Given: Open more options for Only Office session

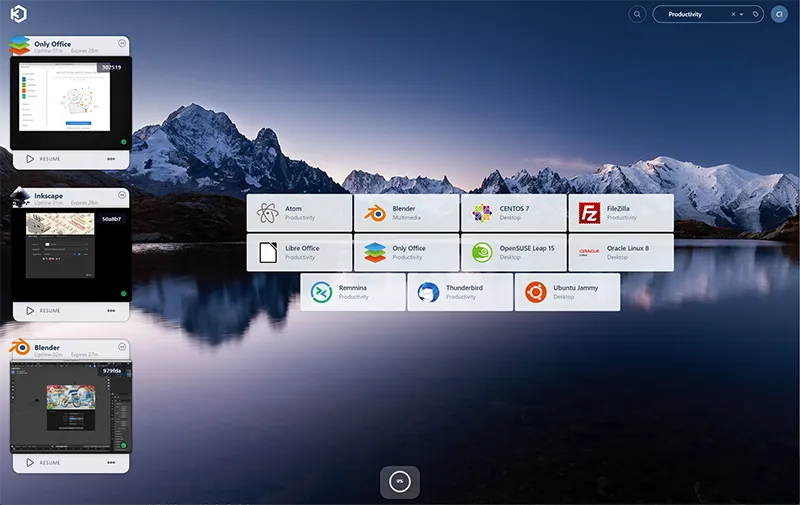Looking at the screenshot, I should [x=111, y=158].
